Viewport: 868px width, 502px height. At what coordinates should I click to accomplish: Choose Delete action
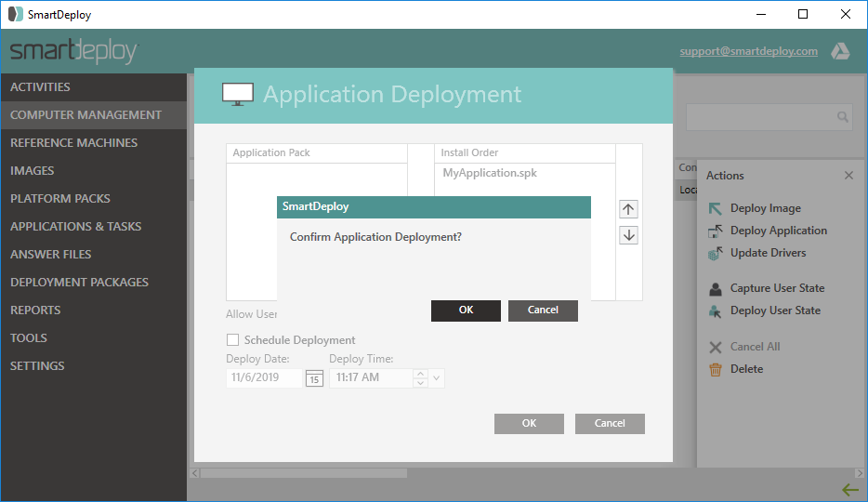(746, 369)
